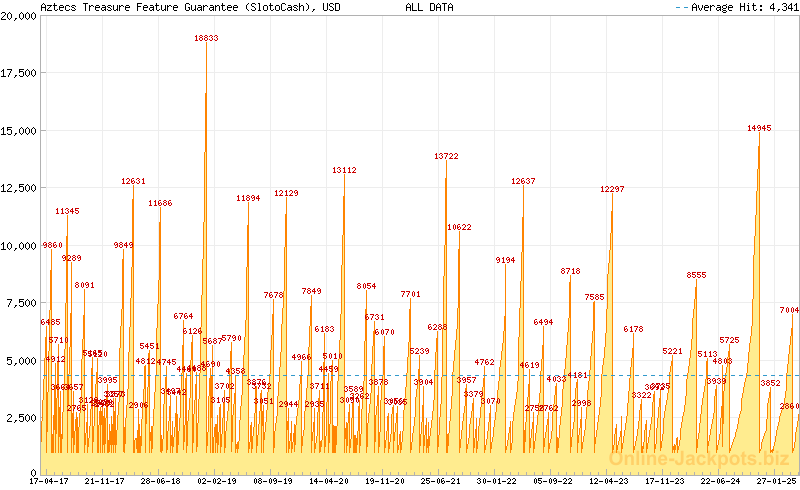Click the 18833 peak value label
Screen dimensions: 800x490
click(206, 38)
